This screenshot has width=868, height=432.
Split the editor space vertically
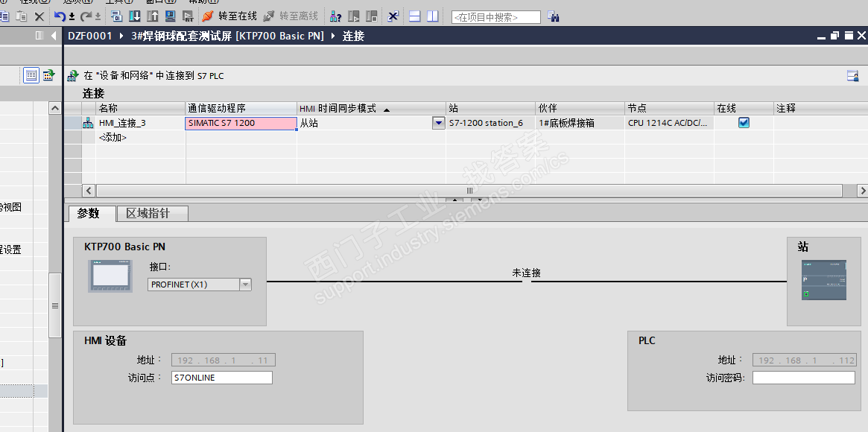(x=432, y=16)
